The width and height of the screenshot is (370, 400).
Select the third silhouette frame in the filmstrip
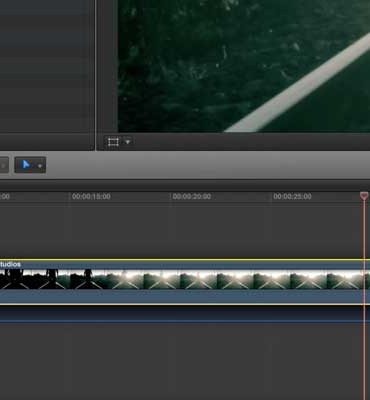pyautogui.click(x=88, y=279)
